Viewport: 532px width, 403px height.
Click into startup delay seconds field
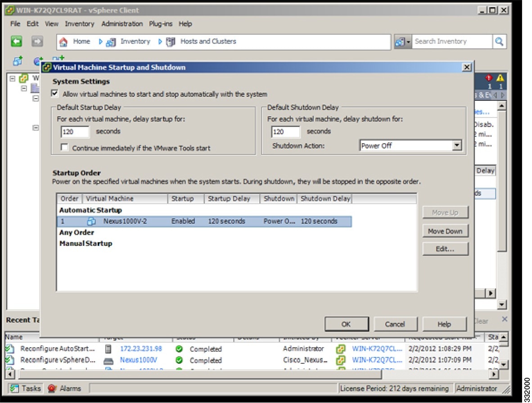point(75,132)
